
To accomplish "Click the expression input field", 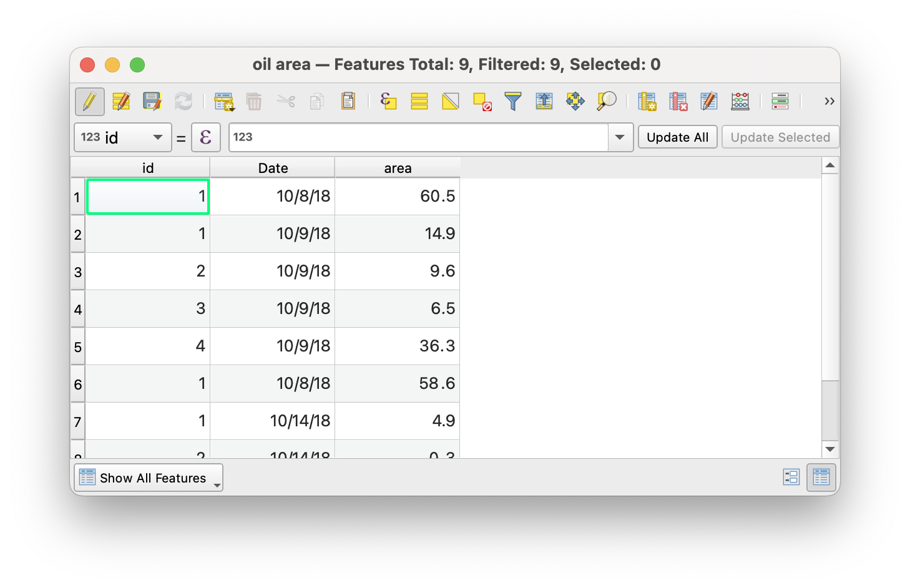I will point(418,137).
